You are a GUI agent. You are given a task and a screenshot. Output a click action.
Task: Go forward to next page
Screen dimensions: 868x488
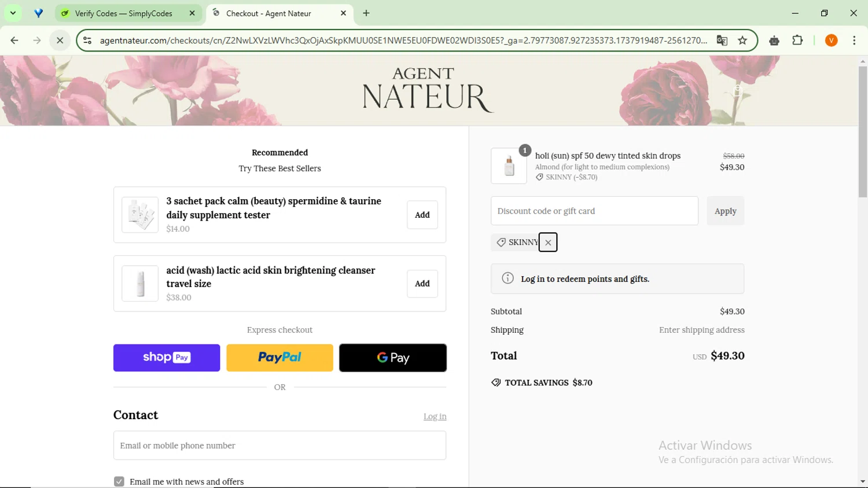[37, 41]
